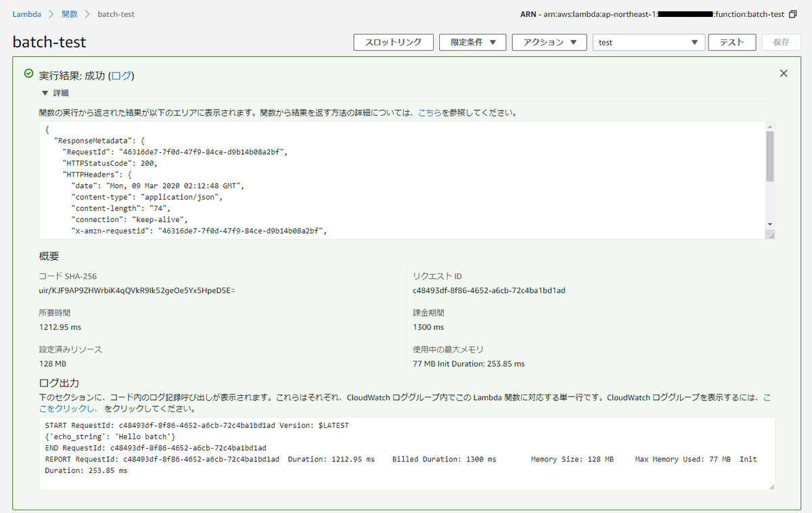812x513 pixels.
Task: Click the スロットリング button
Action: tap(393, 42)
